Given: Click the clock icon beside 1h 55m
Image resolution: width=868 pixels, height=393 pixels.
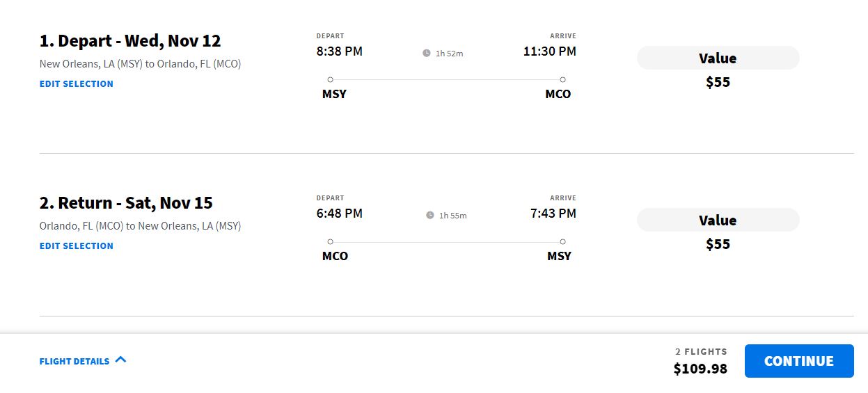Looking at the screenshot, I should [430, 215].
